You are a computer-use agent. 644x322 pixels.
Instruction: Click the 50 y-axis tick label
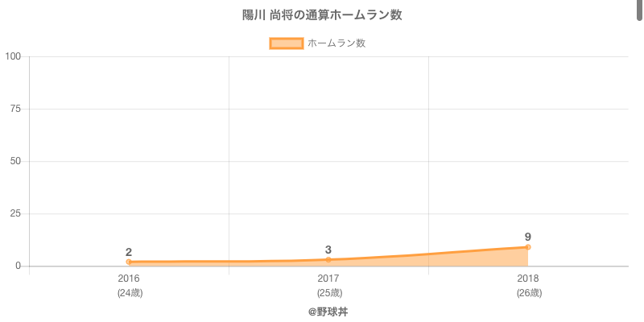tap(15, 161)
